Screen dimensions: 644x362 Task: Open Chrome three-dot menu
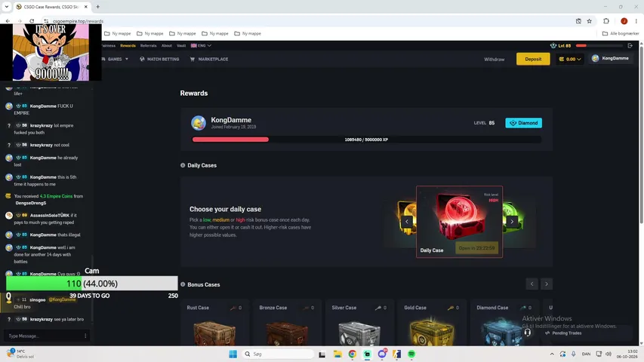(x=636, y=21)
